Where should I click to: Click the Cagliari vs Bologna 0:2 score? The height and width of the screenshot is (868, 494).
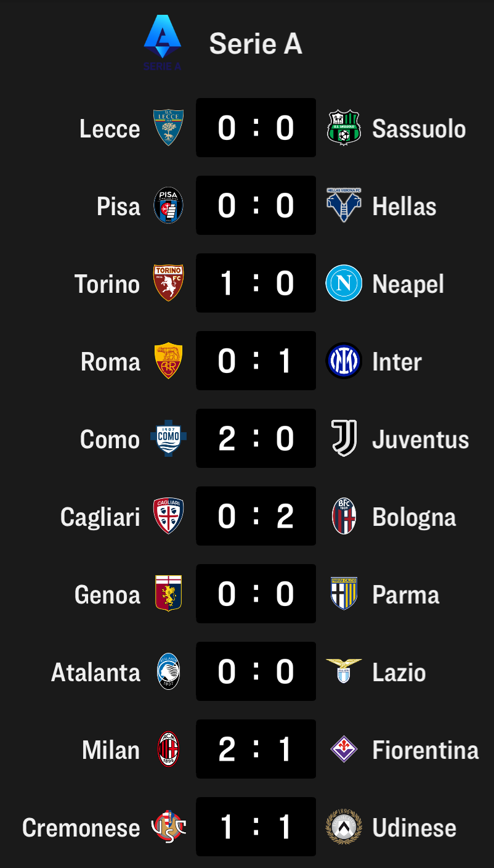pos(256,516)
